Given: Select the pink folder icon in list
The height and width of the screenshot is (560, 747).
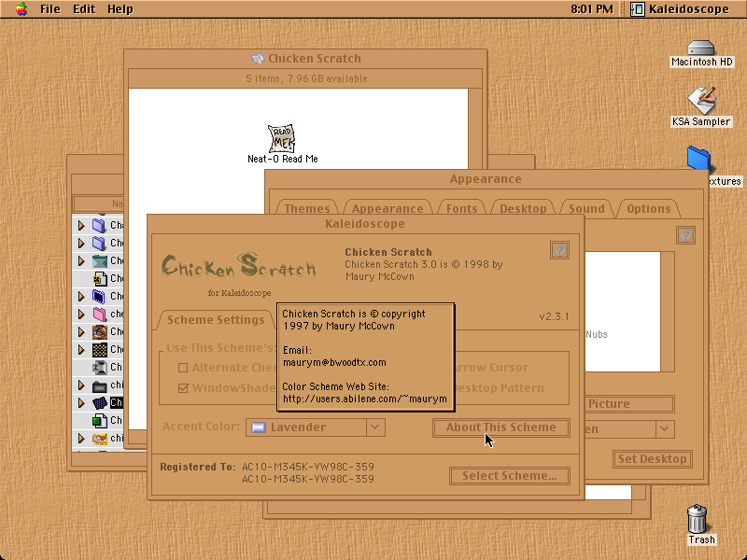Looking at the screenshot, I should point(100,315).
